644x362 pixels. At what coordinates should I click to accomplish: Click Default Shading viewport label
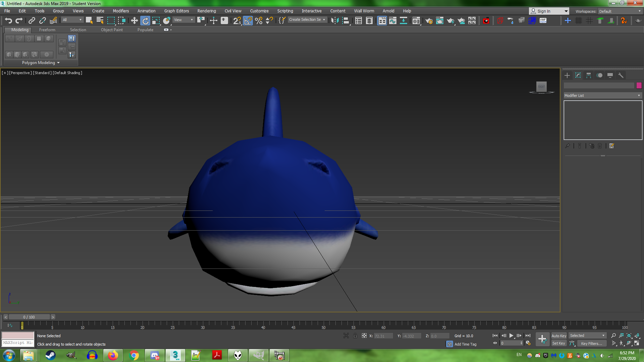(x=67, y=73)
